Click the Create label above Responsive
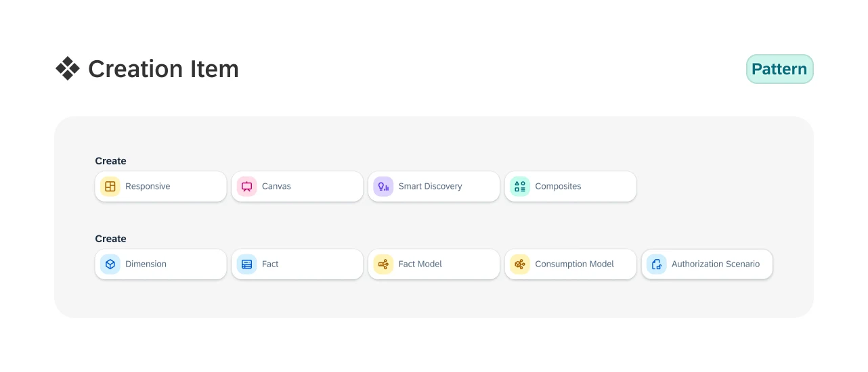 [110, 161]
